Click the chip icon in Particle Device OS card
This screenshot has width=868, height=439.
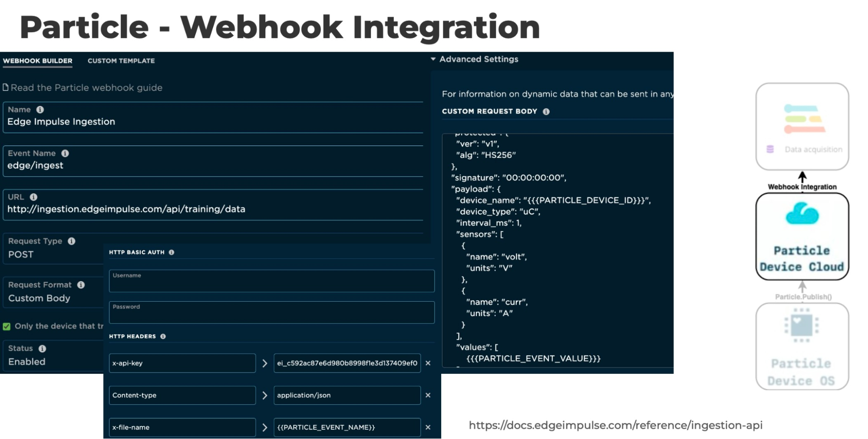click(x=802, y=325)
